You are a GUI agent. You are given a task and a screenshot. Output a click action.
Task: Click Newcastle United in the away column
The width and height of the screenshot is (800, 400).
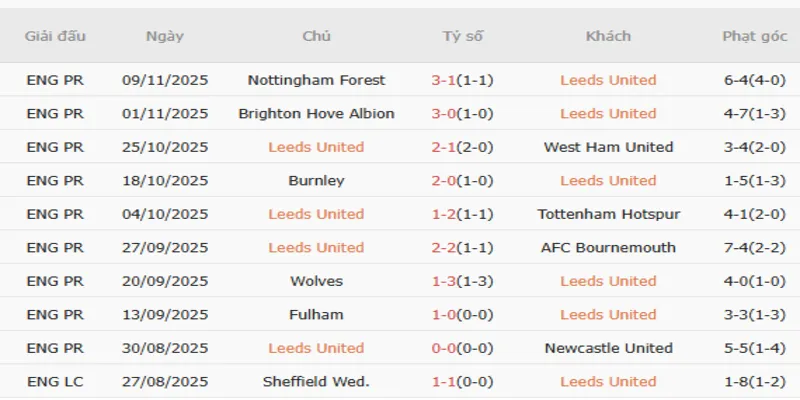pyautogui.click(x=608, y=348)
